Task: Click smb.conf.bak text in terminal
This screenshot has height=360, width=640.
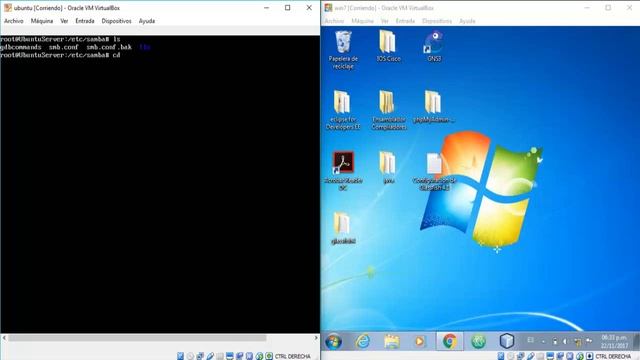Action: (x=109, y=47)
